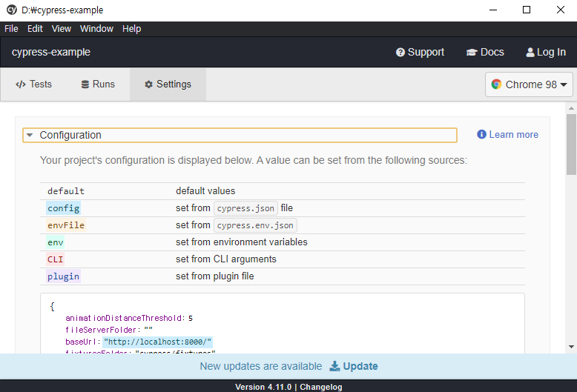This screenshot has width=577, height=392.
Task: Click 'default values' description text
Action: coord(205,191)
